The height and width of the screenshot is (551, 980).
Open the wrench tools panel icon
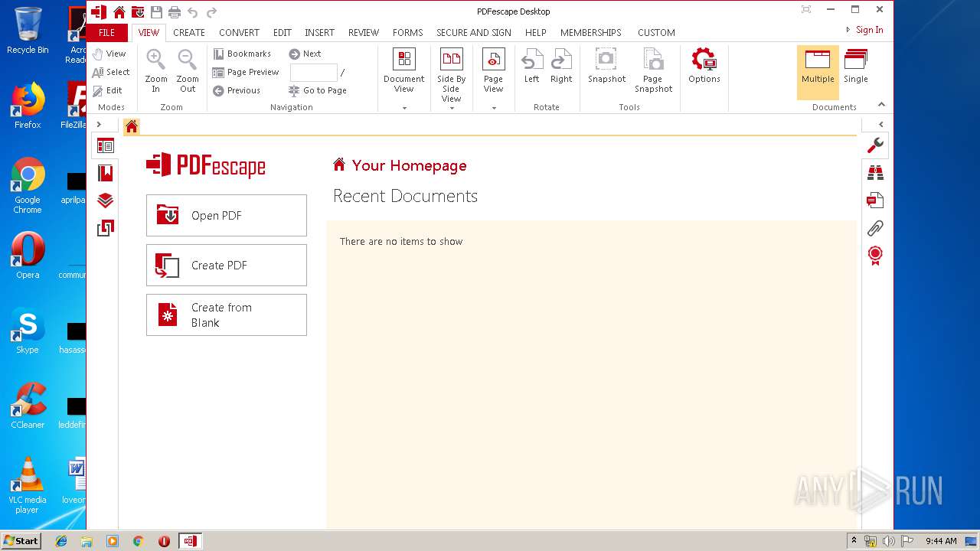[875, 145]
